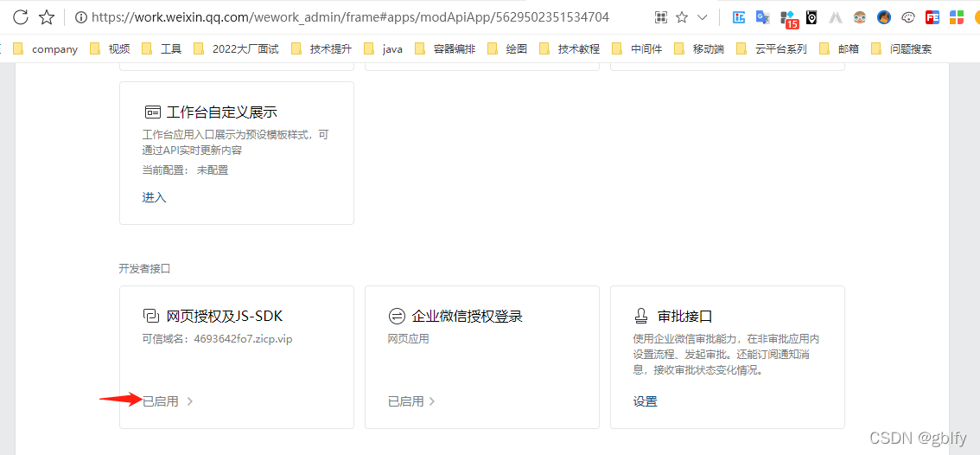Screen dimensions: 980x455
Task: Click the gray double-peak extension icon
Action: tap(836, 17)
